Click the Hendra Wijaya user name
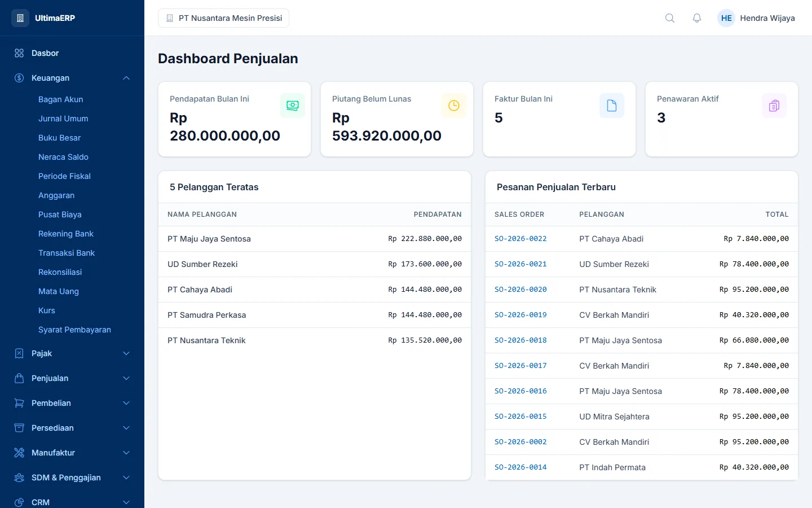Viewport: 812px width, 508px height. 767,18
